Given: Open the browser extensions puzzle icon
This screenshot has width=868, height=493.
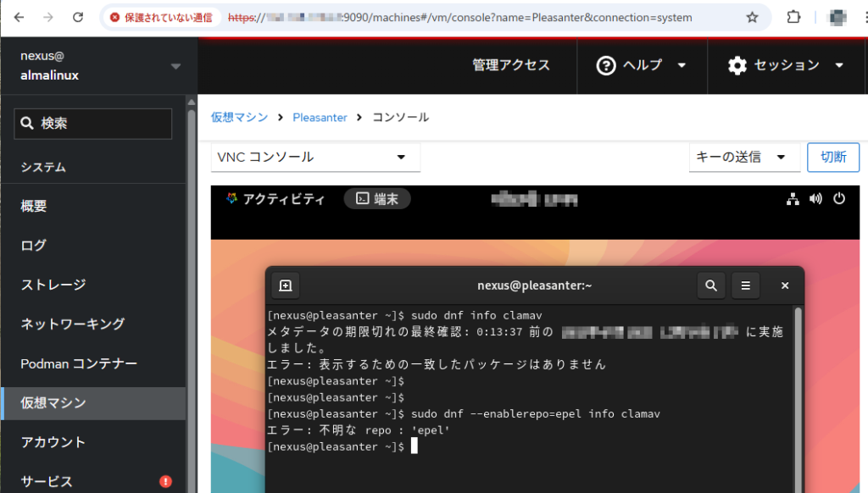Looking at the screenshot, I should click(x=793, y=17).
